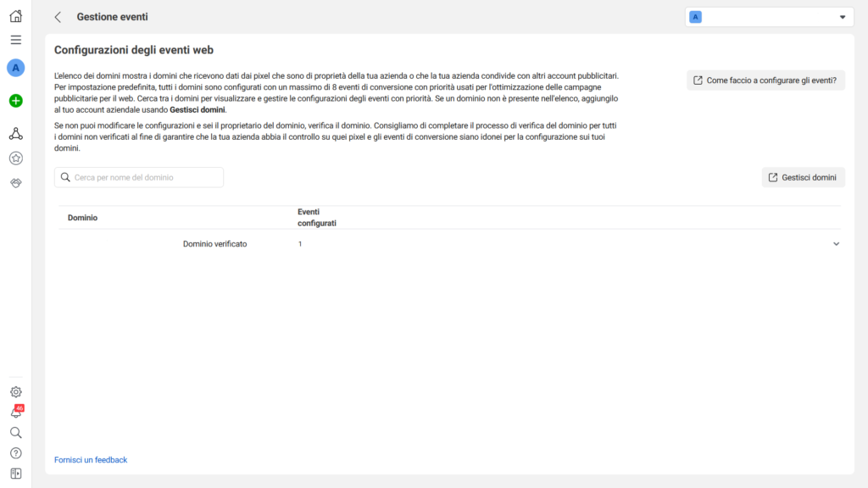The image size is (868, 488).
Task: Click the search magnifier in sidebar
Action: (15, 433)
